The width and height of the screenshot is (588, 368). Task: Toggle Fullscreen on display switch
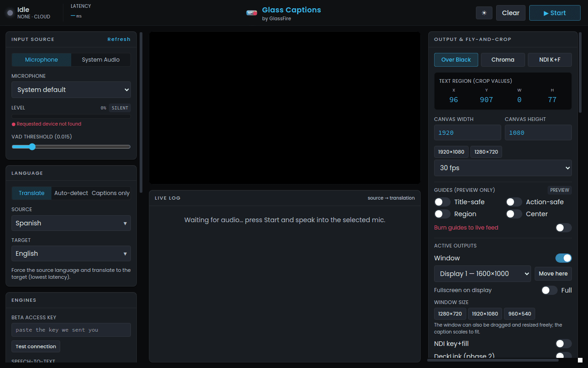click(x=549, y=290)
